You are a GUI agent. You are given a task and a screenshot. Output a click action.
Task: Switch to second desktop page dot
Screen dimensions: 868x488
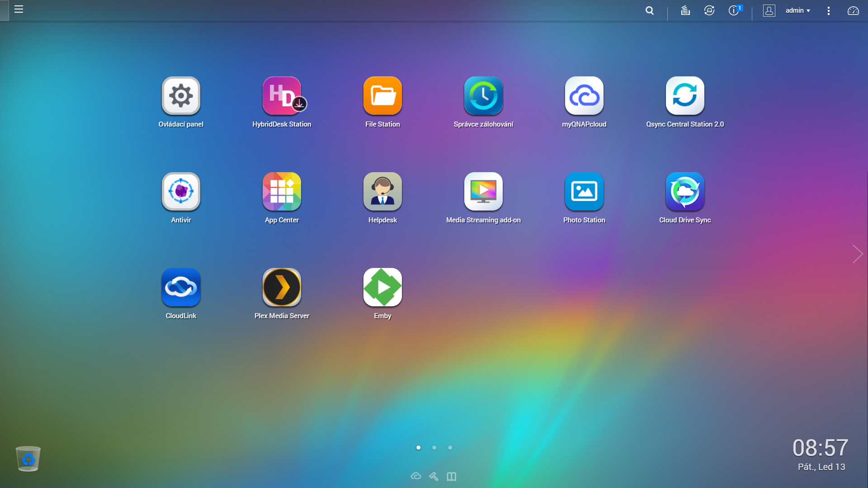pyautogui.click(x=434, y=448)
